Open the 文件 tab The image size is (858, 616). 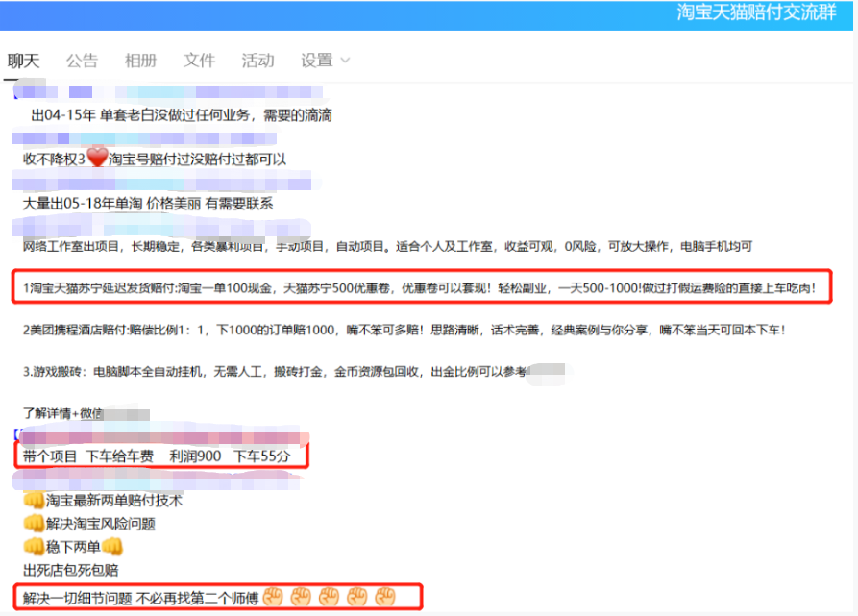click(199, 61)
